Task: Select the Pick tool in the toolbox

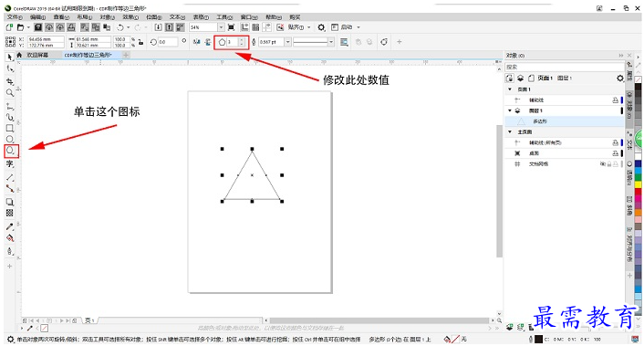Action: [10, 58]
